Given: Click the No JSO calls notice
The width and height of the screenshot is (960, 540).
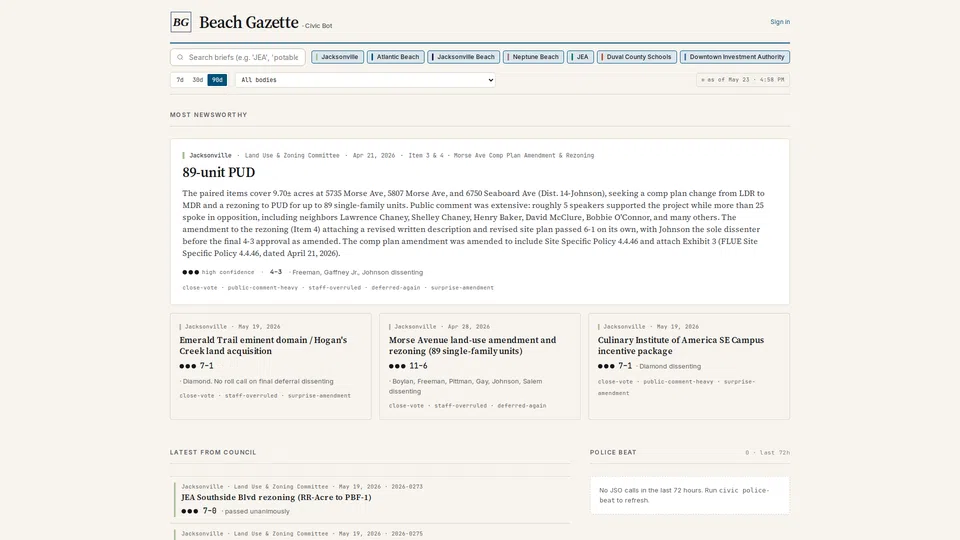Looking at the screenshot, I should click(690, 495).
